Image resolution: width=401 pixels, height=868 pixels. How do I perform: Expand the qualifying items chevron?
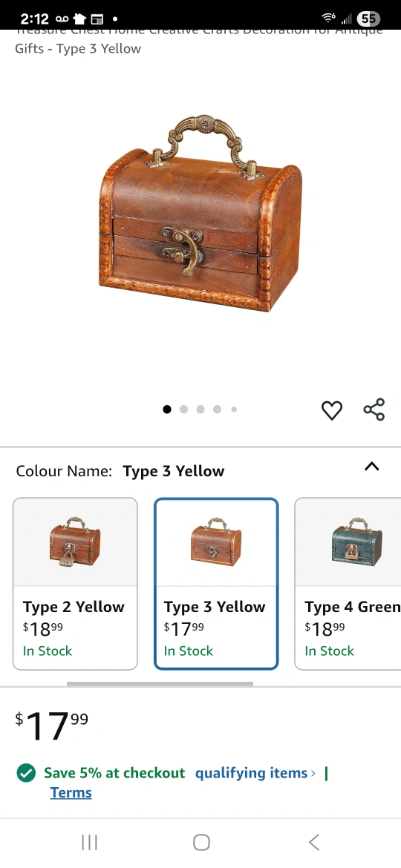pos(313,773)
